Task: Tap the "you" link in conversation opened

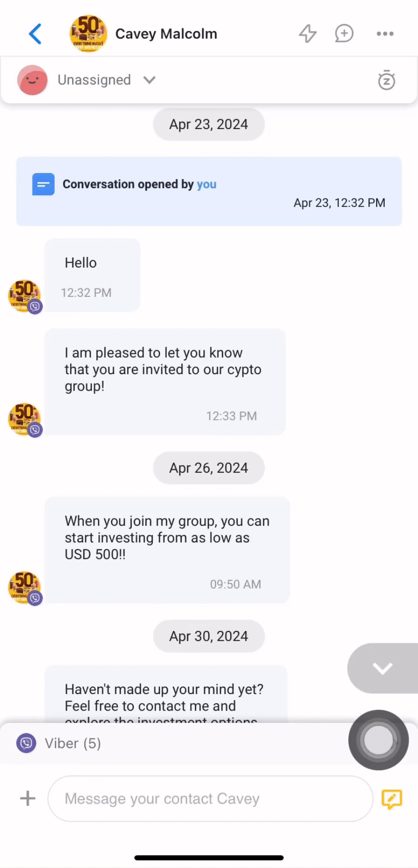Action: [x=207, y=184]
